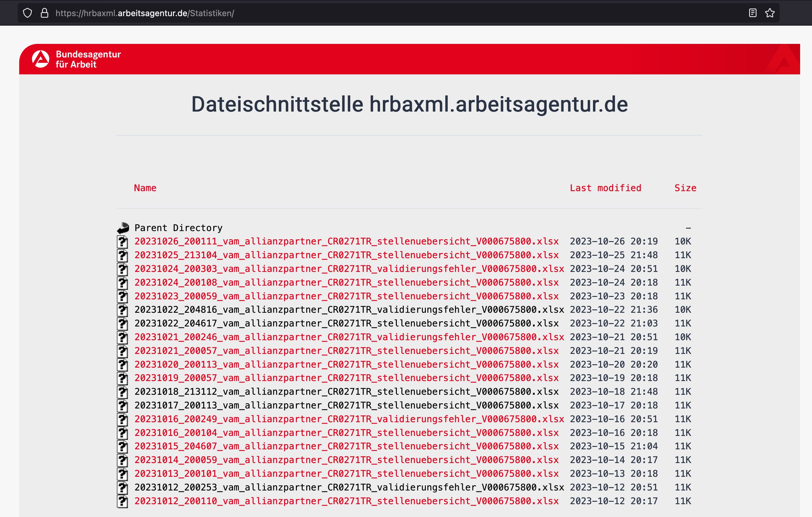812x517 pixels.
Task: Click file icon beside 20231018_213112 stellenuebersicht
Action: pos(123,392)
